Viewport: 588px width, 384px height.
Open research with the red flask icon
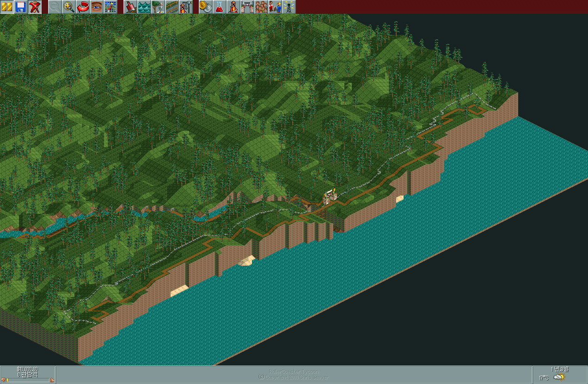tap(220, 6)
